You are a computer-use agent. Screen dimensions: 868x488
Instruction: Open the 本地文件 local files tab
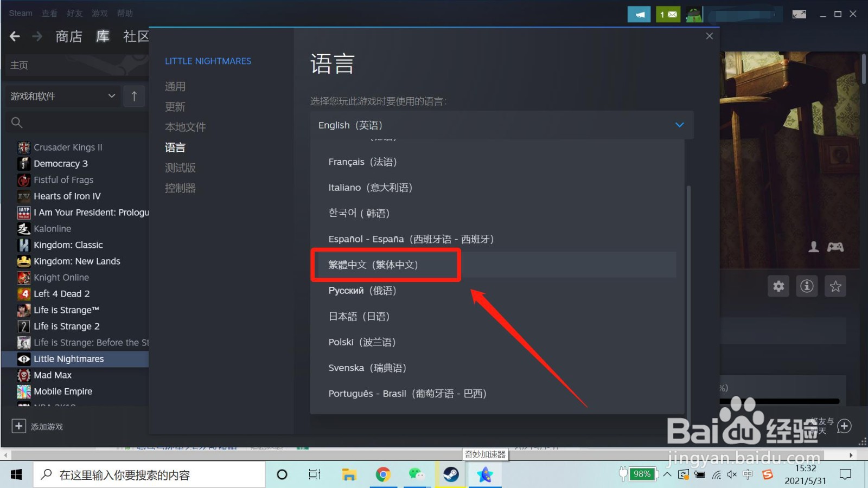tap(186, 127)
